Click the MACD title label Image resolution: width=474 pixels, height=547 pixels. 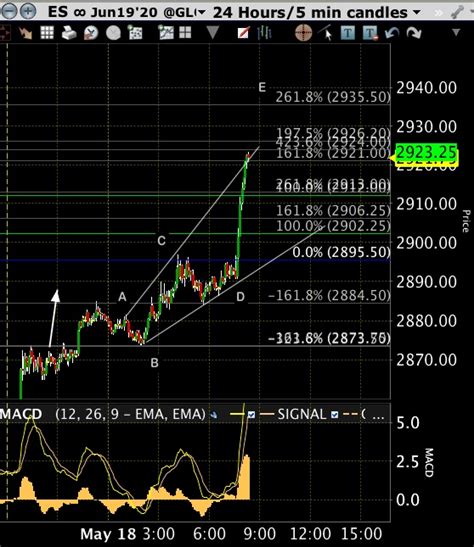[21, 414]
